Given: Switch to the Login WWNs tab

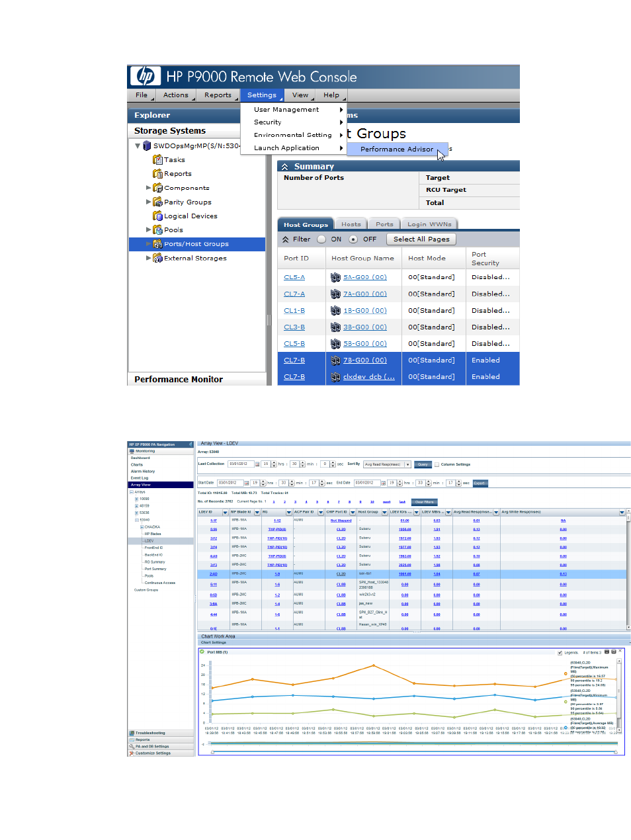Looking at the screenshot, I should [429, 224].
